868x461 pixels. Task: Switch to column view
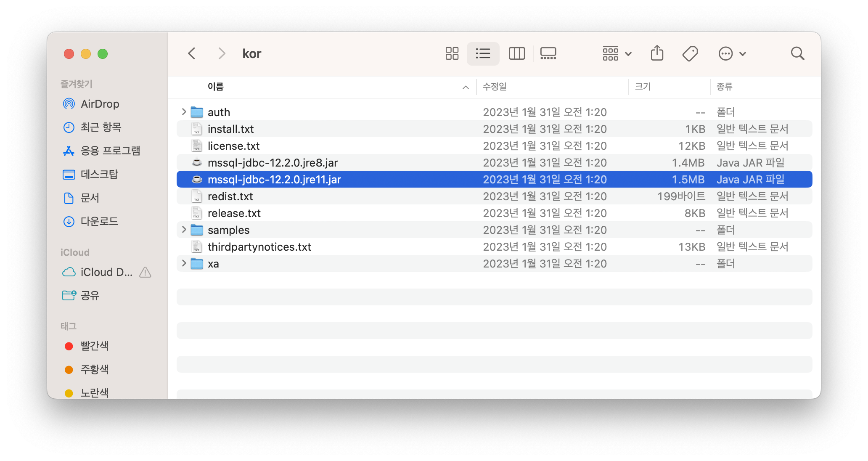(516, 53)
